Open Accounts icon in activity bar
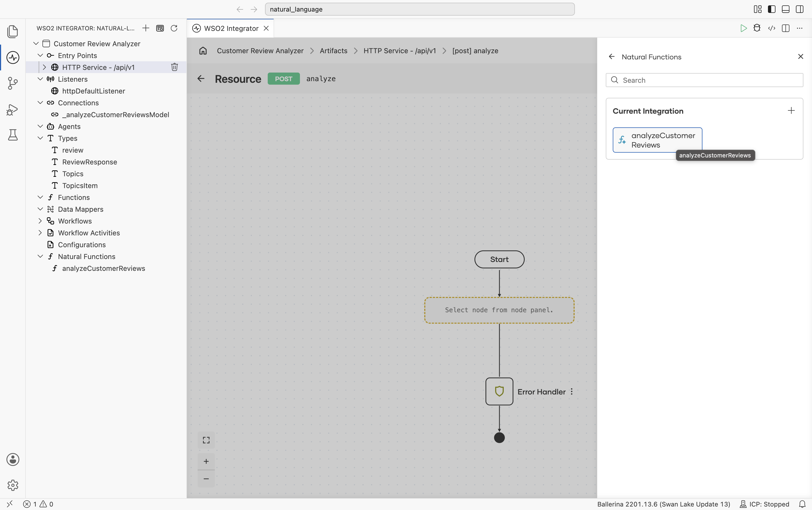This screenshot has width=812, height=510. pos(13,459)
